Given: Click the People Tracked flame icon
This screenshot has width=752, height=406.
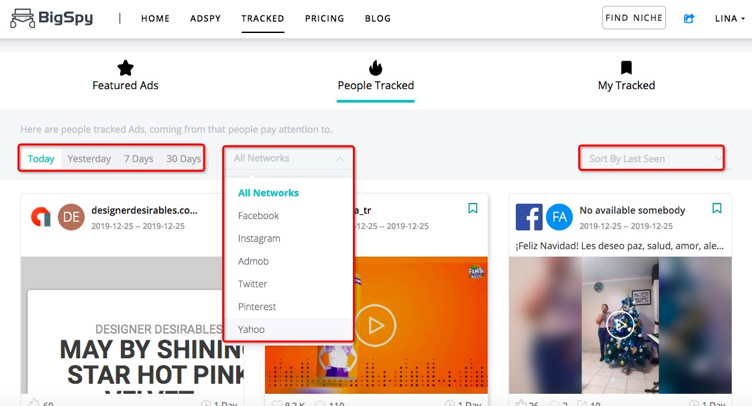Looking at the screenshot, I should 376,68.
